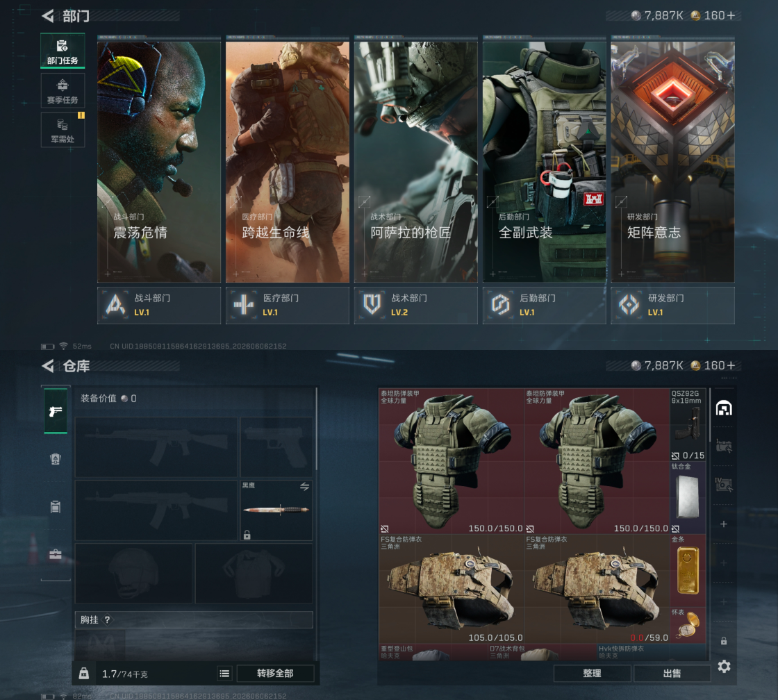
Task: Click the 胸挂 help question mark icon
Action: [x=107, y=619]
